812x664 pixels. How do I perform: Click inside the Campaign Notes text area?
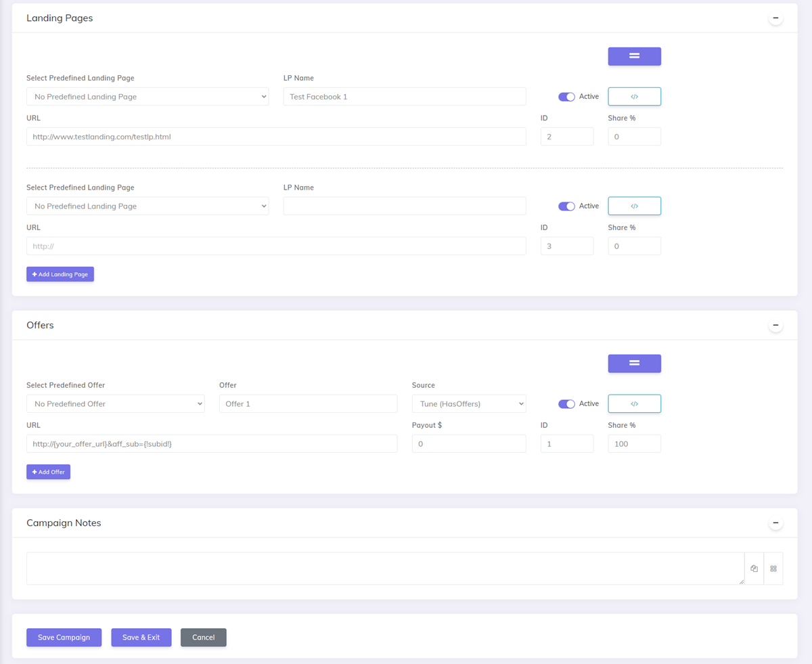(x=386, y=568)
